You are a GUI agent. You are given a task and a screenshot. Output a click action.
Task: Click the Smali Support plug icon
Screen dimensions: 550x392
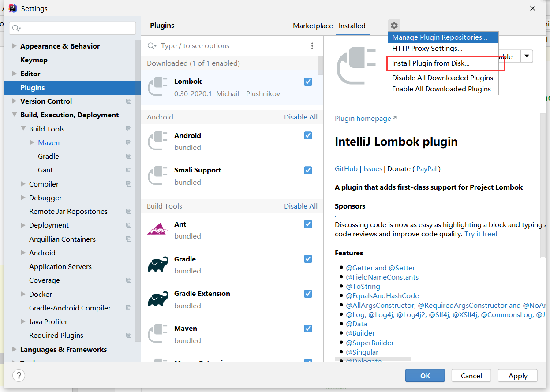click(157, 175)
